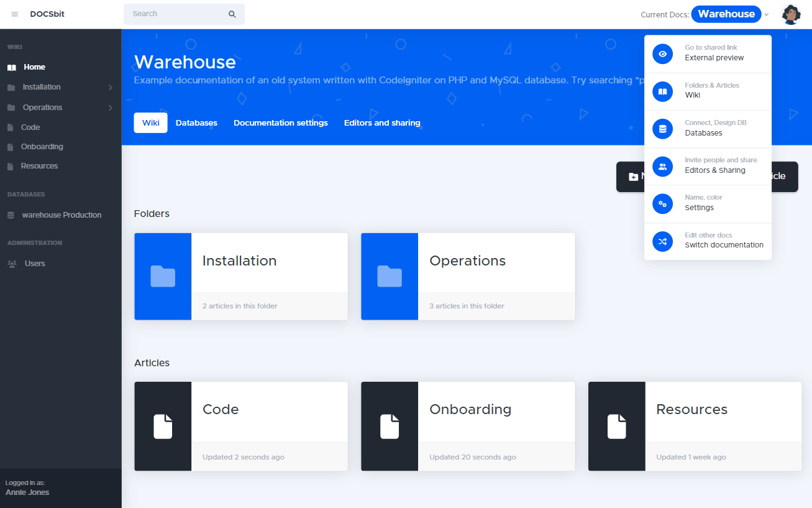Viewport: 812px width, 508px height.
Task: Open the Onboarding article card
Action: [467, 426]
